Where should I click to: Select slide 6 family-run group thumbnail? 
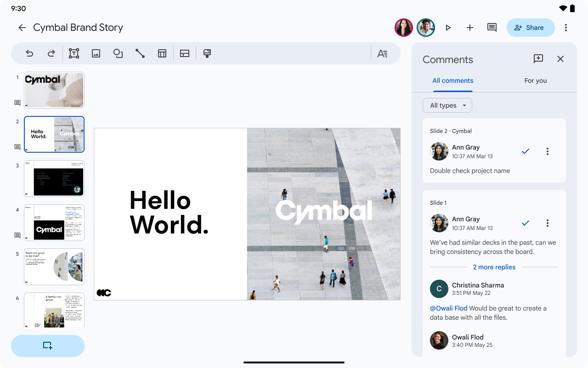coord(54,310)
